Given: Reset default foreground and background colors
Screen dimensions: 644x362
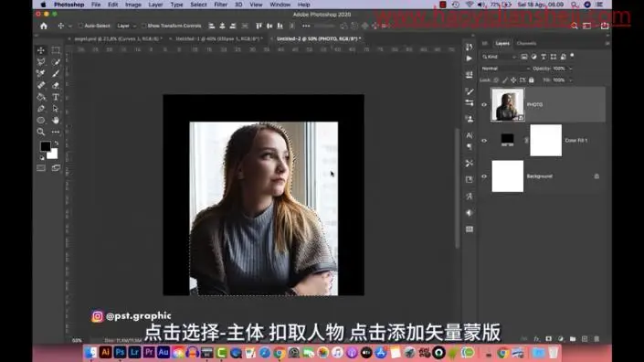Looking at the screenshot, I should (42, 157).
